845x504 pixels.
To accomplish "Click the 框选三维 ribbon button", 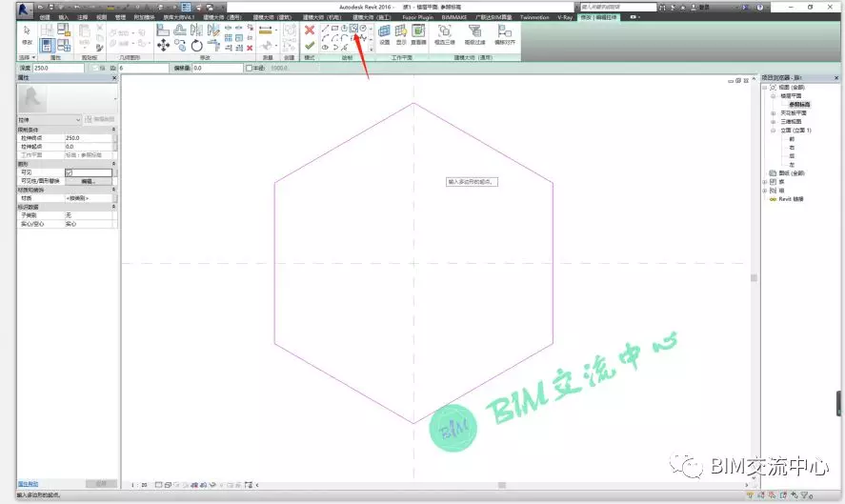I will coord(445,34).
